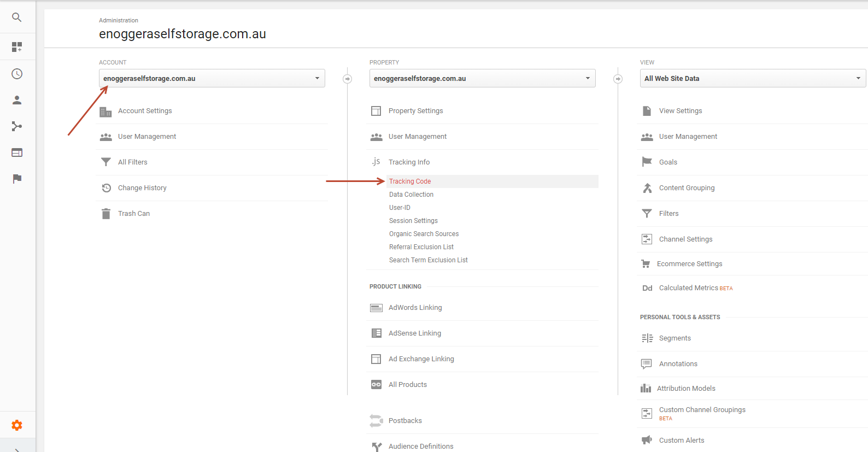The height and width of the screenshot is (452, 868).
Task: Click the .js Tracking Info icon
Action: (376, 162)
